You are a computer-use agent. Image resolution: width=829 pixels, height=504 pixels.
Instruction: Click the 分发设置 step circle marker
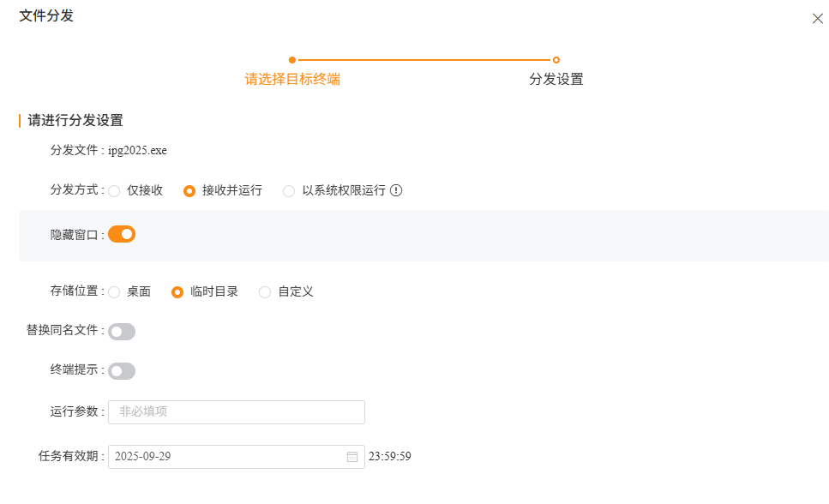coord(556,60)
